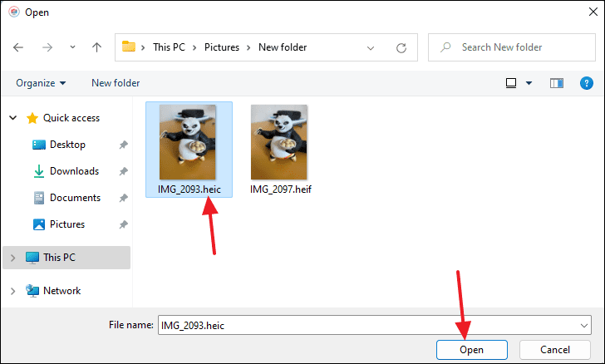This screenshot has width=605, height=364.
Task: Click the IMG_2097.heif file name
Action: coord(281,189)
